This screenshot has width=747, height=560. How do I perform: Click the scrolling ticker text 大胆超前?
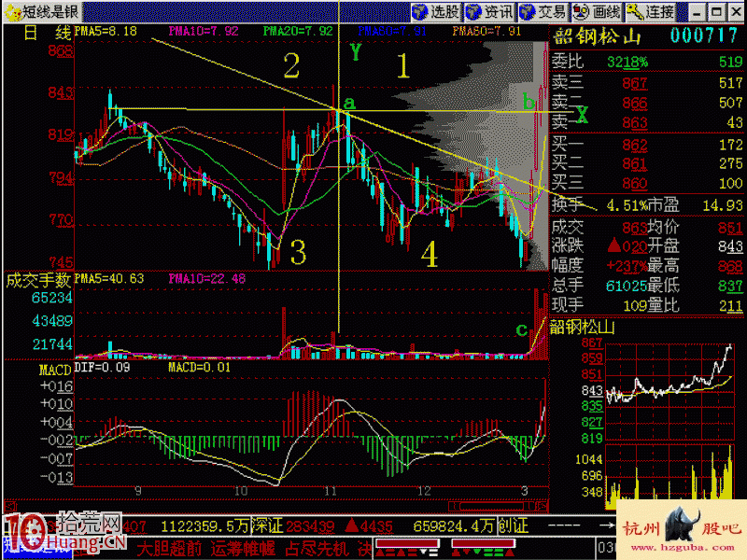170,549
